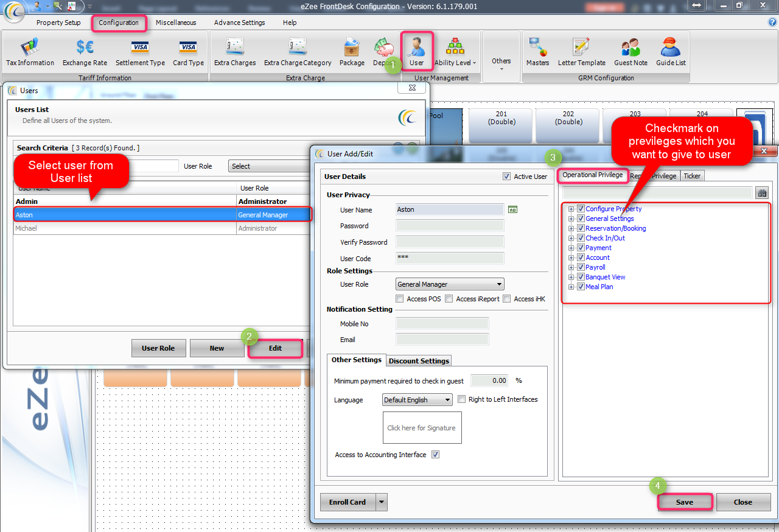Click the double-arrow icon in title bar
This screenshot has height=532, width=779.
coord(697,5)
